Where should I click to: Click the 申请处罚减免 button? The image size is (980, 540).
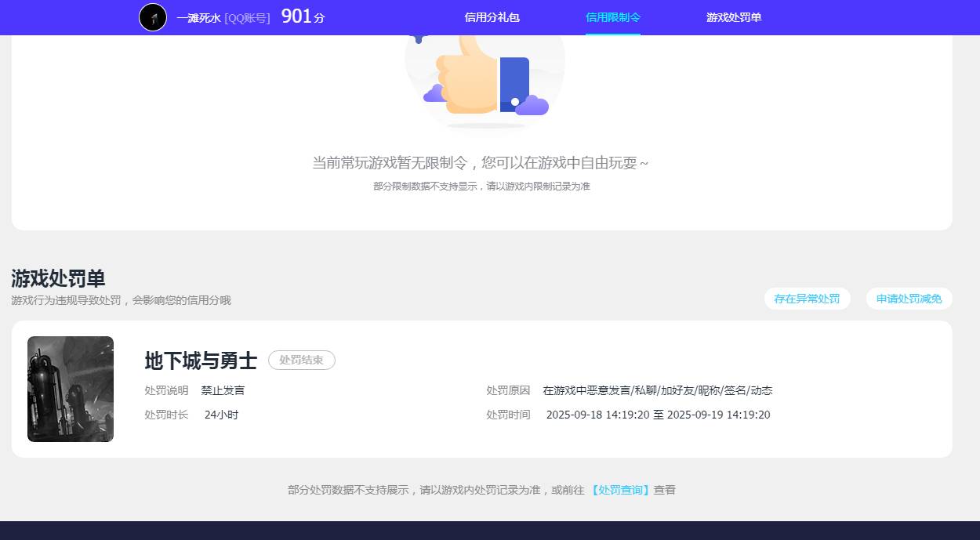point(909,299)
